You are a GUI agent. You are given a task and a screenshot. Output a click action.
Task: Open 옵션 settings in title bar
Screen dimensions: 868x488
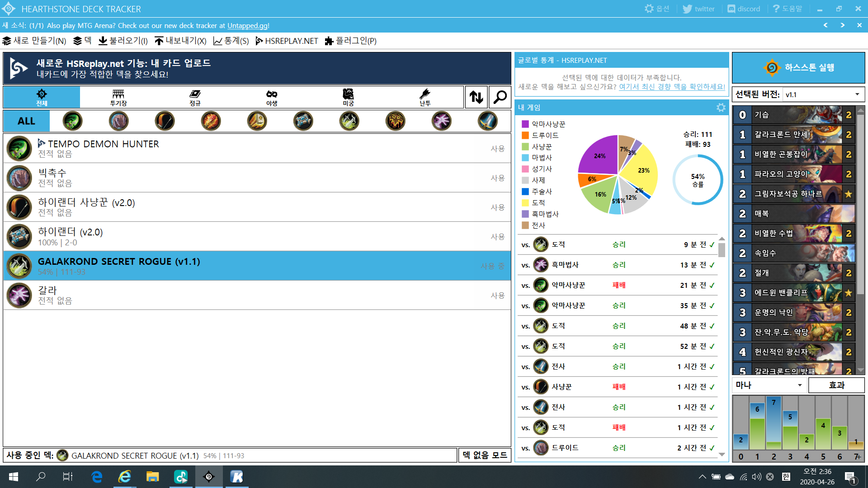656,9
